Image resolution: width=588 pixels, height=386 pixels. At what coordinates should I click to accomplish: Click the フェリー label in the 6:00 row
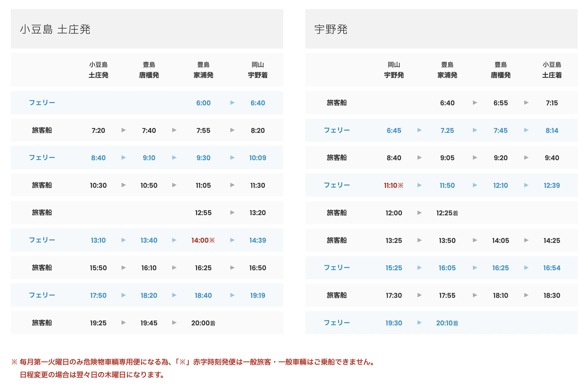(x=42, y=103)
